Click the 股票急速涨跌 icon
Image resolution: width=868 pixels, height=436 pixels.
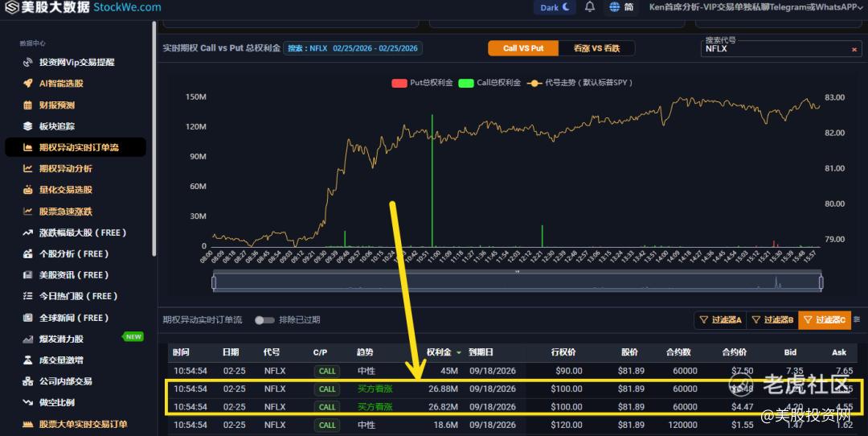pyautogui.click(x=27, y=211)
